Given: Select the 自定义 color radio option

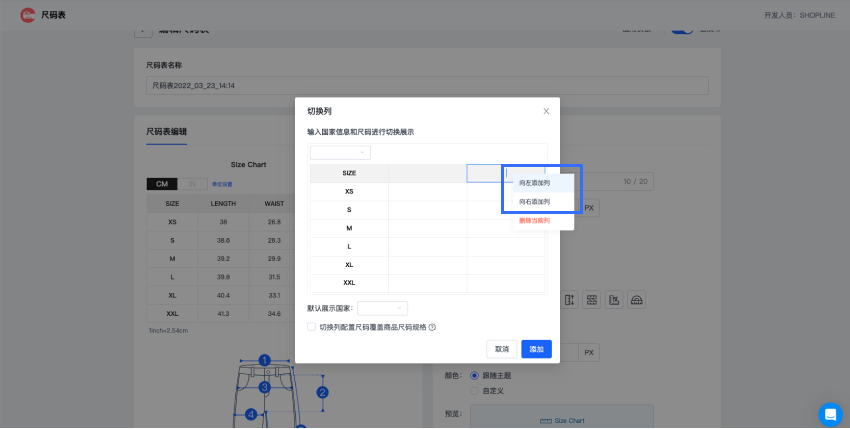Looking at the screenshot, I should [x=474, y=390].
